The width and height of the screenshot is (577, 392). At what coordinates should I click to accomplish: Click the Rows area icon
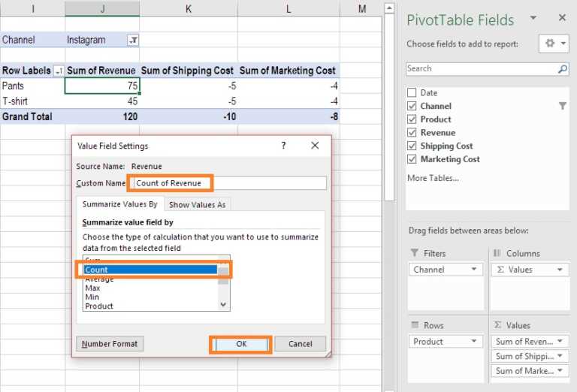point(415,324)
